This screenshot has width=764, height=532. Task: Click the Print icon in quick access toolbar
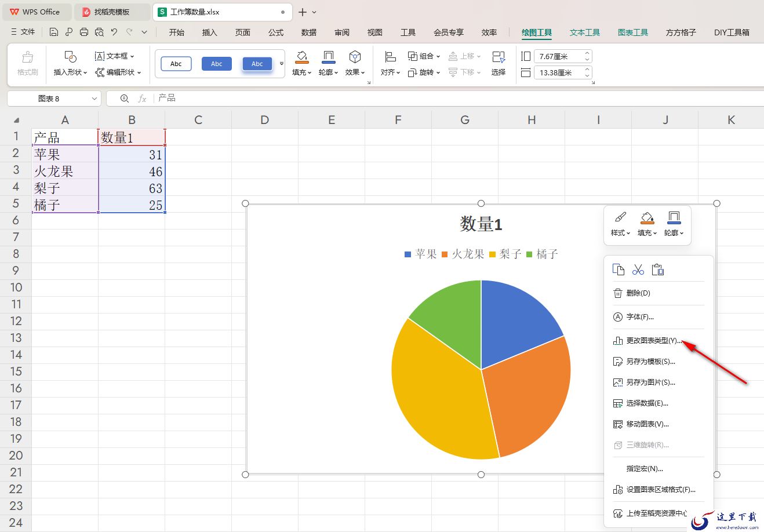[x=84, y=32]
